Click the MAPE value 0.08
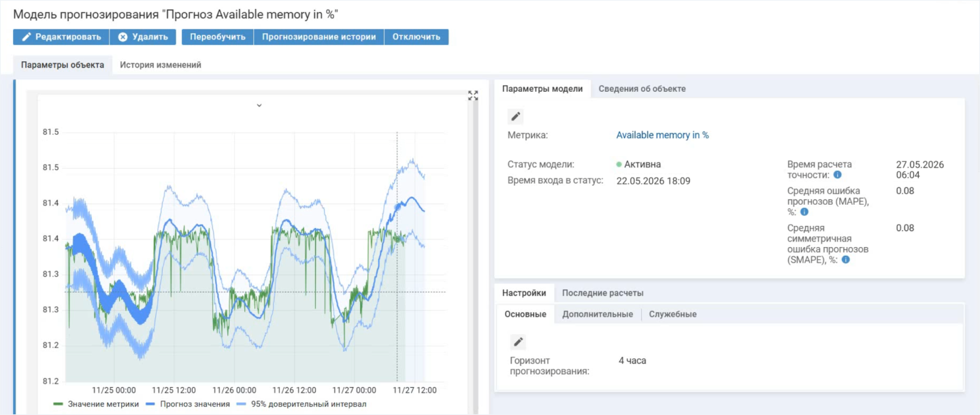980x415 pixels. tap(905, 191)
